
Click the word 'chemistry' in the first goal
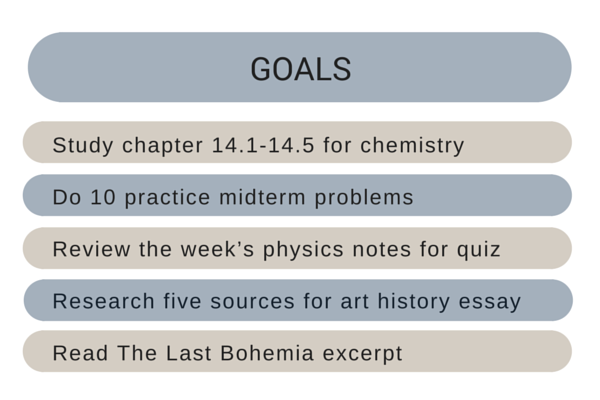[x=412, y=147]
